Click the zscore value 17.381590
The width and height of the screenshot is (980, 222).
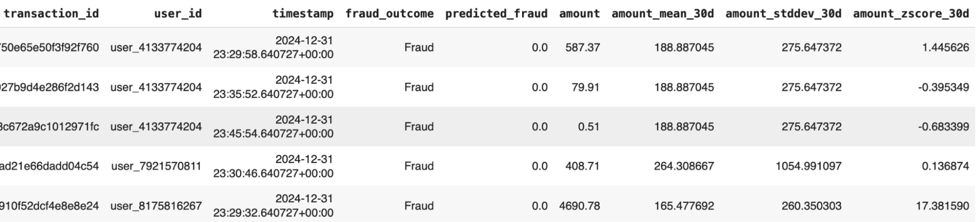(942, 206)
